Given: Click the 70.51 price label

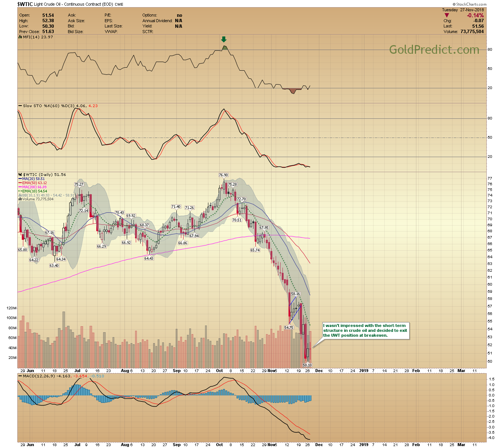Looking at the screenshot, I should tap(237, 220).
